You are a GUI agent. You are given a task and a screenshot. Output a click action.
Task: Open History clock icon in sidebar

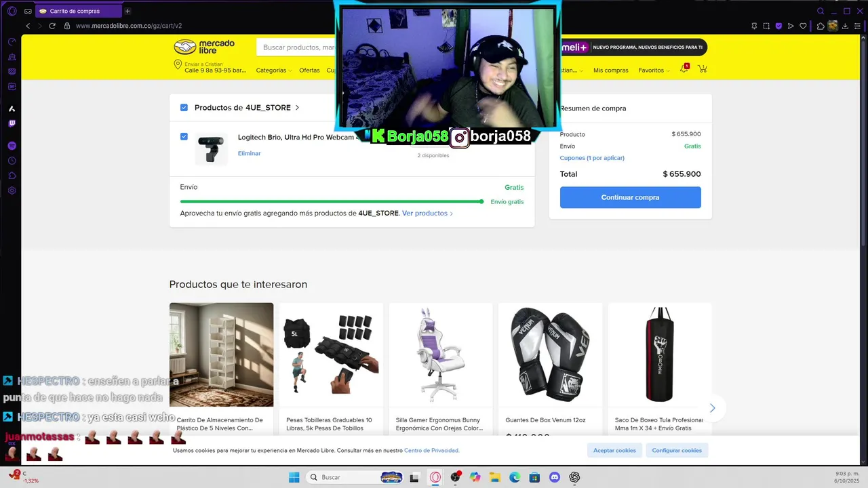(x=12, y=161)
